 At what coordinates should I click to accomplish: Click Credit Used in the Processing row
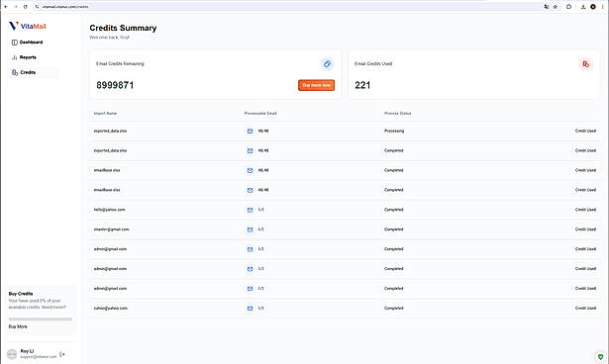click(585, 132)
